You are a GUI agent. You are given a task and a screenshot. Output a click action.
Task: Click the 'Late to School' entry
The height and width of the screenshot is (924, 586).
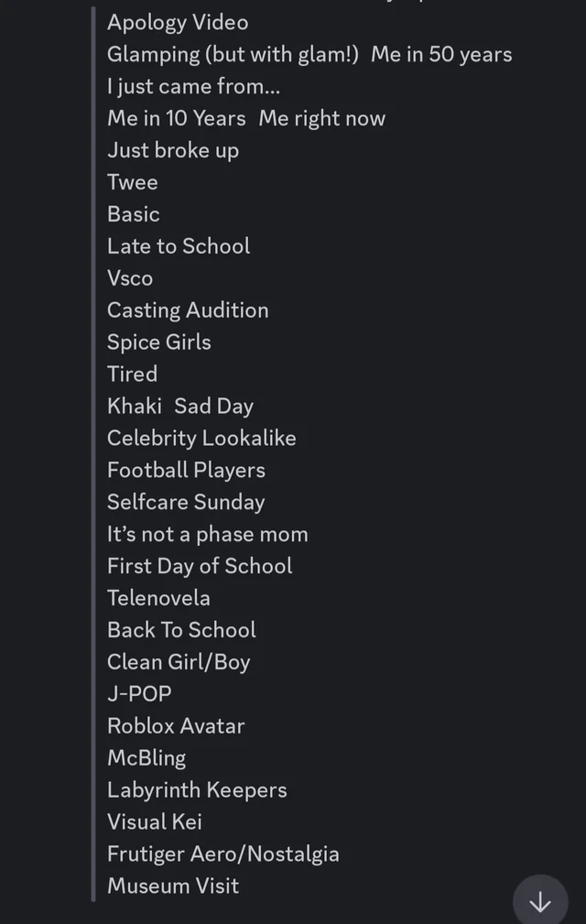pyautogui.click(x=179, y=245)
